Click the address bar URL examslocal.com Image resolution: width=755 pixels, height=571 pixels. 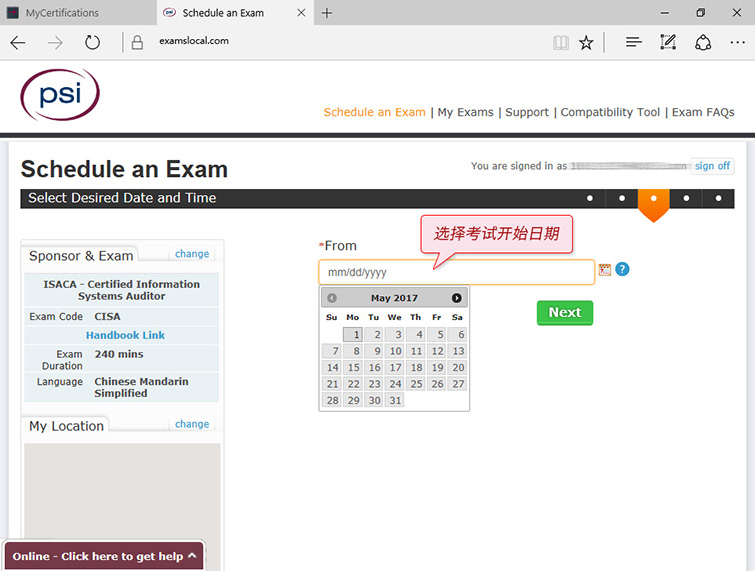194,41
